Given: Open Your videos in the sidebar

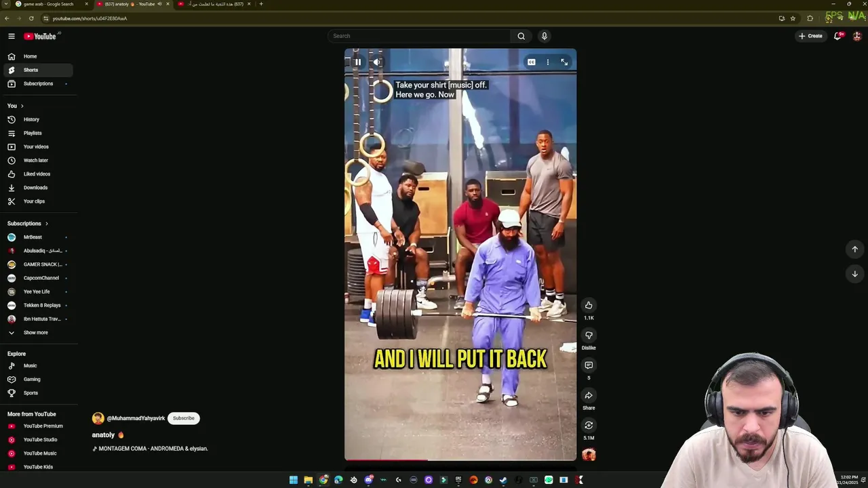Looking at the screenshot, I should (x=37, y=146).
